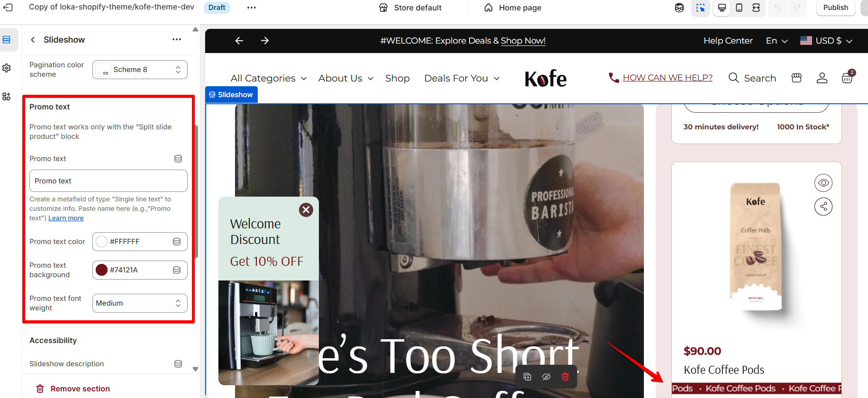Click HOW CAN WE HELP? link
This screenshot has width=868, height=398.
[667, 78]
